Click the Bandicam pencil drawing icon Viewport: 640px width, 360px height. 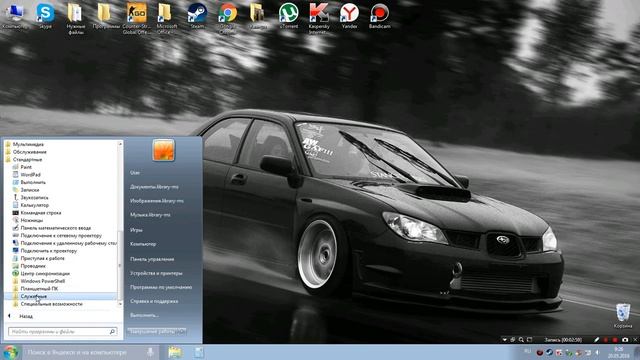pyautogui.click(x=596, y=340)
